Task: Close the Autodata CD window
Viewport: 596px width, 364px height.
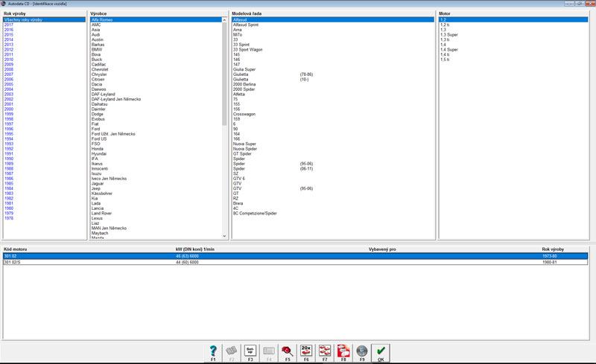Action: click(x=589, y=4)
